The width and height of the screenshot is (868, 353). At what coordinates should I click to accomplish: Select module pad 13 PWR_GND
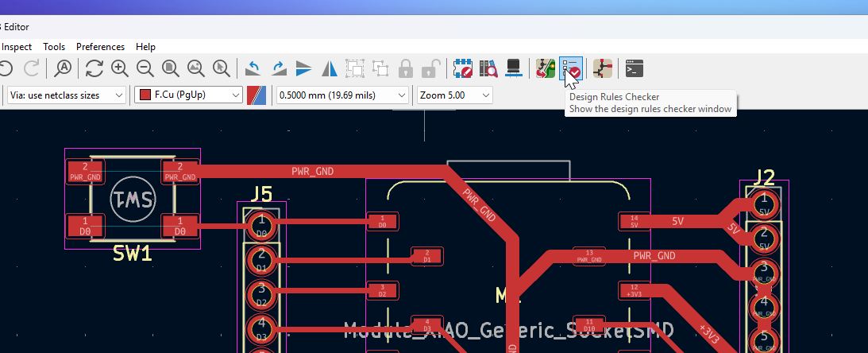tap(589, 256)
